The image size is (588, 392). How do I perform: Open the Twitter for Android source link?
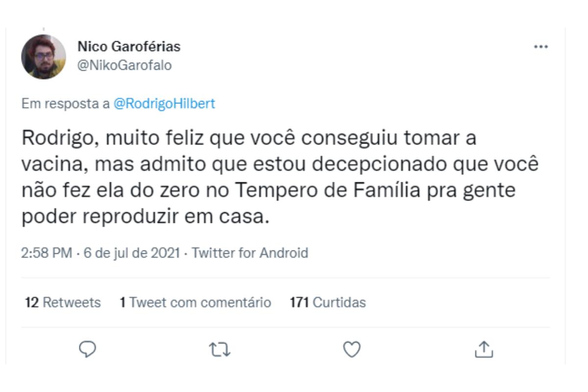pyautogui.click(x=249, y=253)
